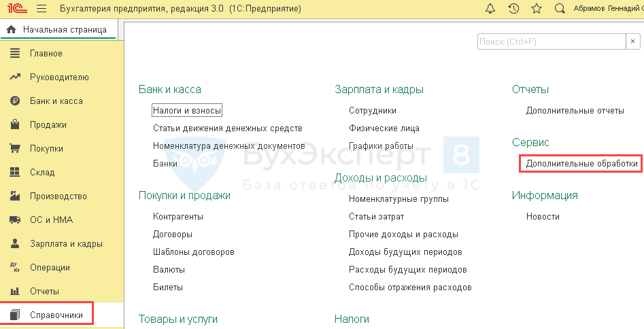The height and width of the screenshot is (329, 644).
Task: Open the Дополнительные обработки link
Action: pyautogui.click(x=581, y=164)
